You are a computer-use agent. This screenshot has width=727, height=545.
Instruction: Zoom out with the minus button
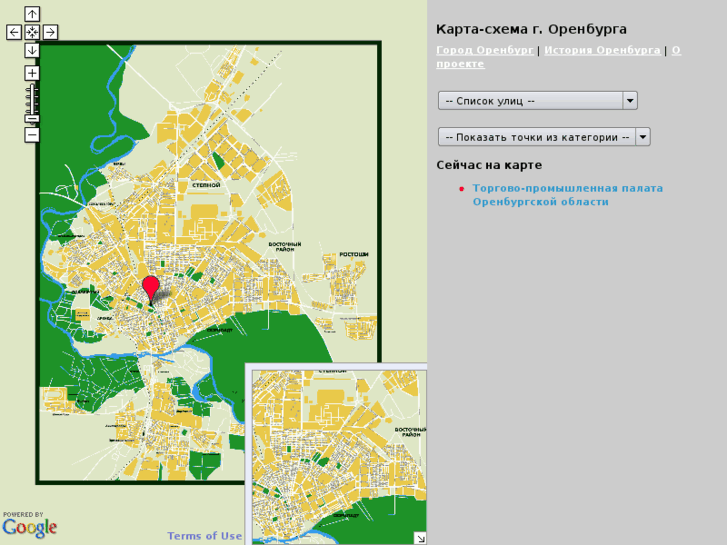(x=32, y=134)
